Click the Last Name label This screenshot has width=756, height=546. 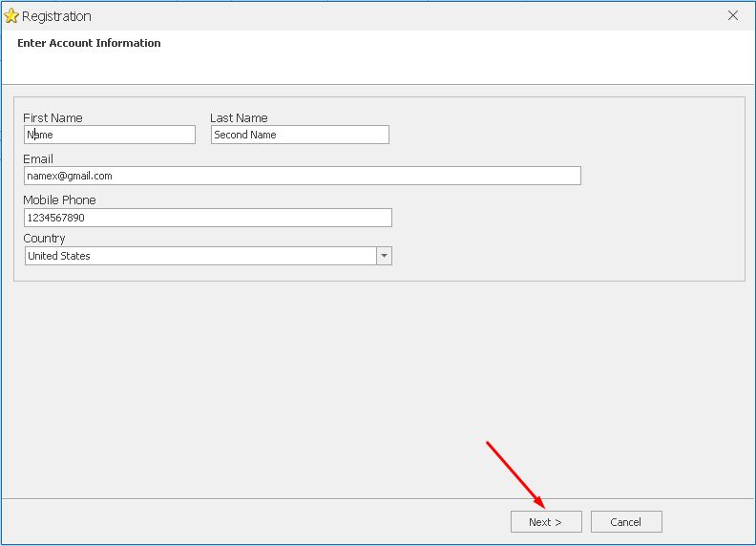(239, 117)
